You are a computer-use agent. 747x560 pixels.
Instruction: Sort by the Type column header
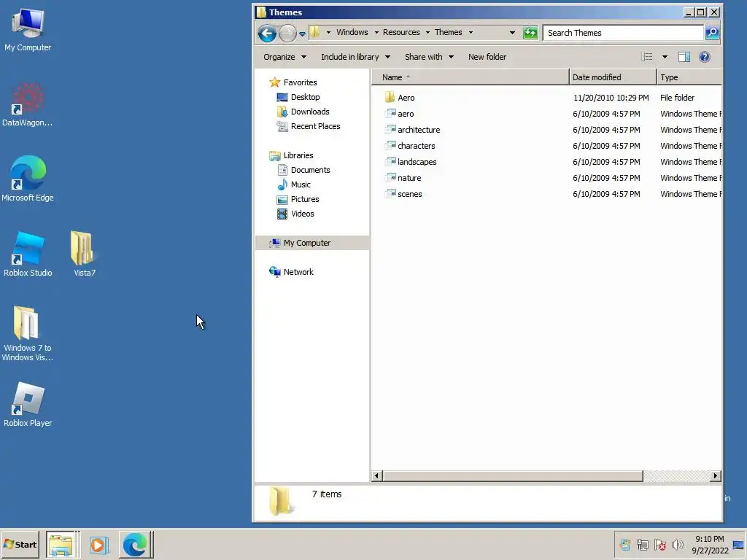[689, 77]
